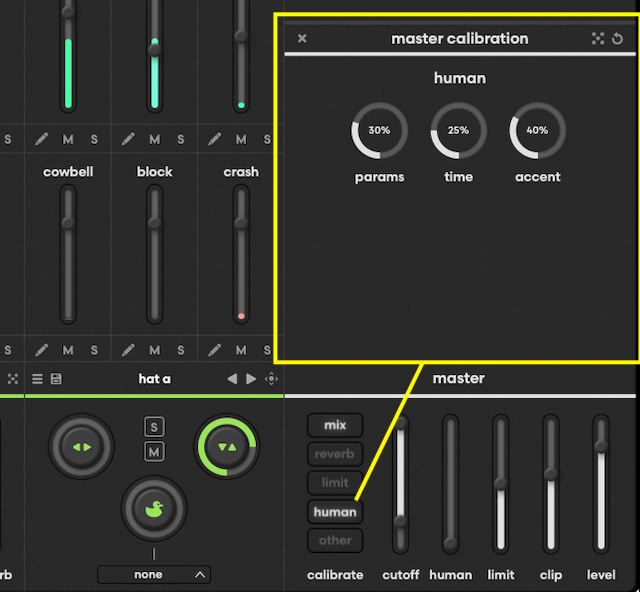Click the save preset floppy disk icon

tap(55, 379)
